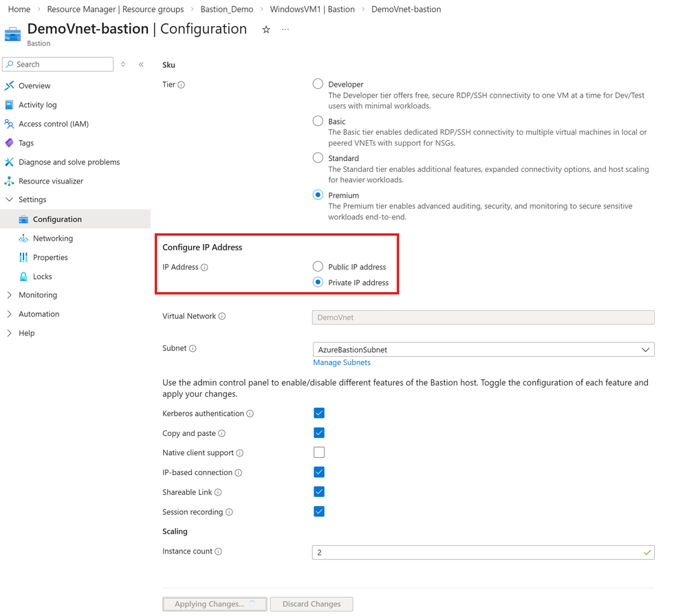Click the Session recording info icon
This screenshot has height=616, width=687.
(x=229, y=512)
